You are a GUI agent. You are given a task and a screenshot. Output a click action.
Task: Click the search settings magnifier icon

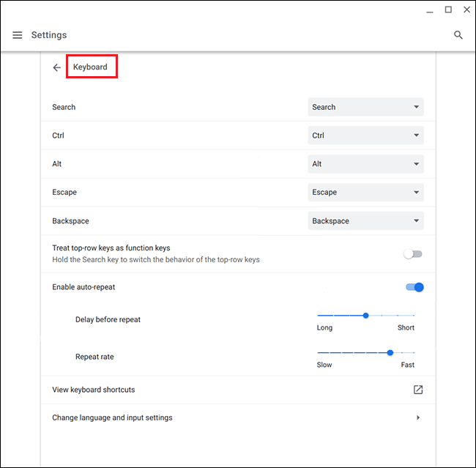point(458,35)
